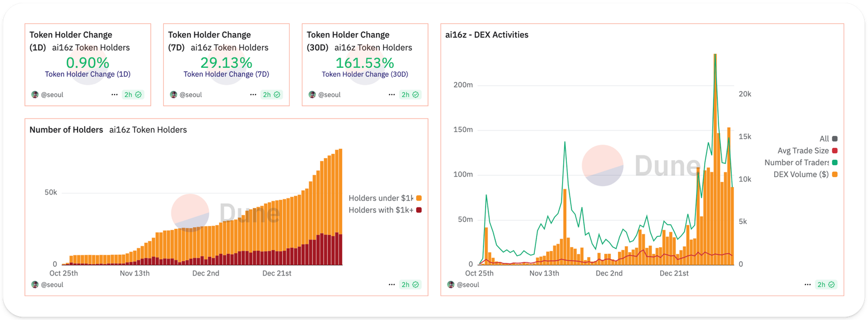Image resolution: width=868 pixels, height=320 pixels.
Task: Click the @seoul avatar below the Number of Holders chart
Action: coord(34,284)
